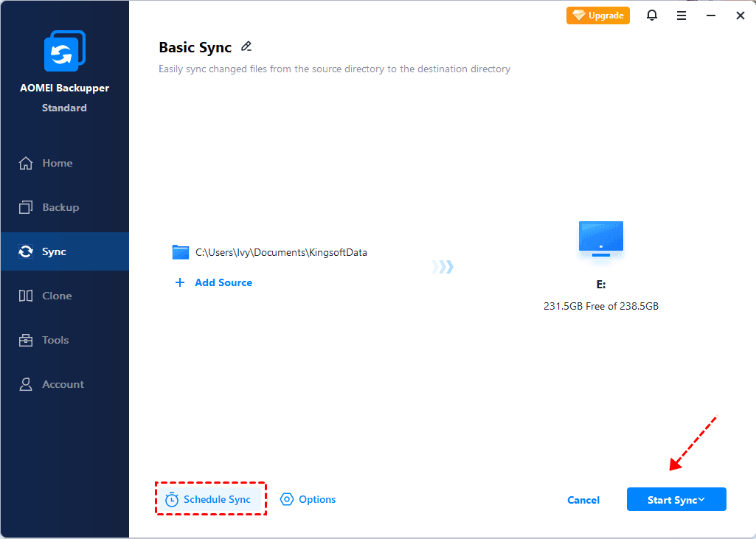
Task: Cancel the sync task
Action: click(583, 500)
